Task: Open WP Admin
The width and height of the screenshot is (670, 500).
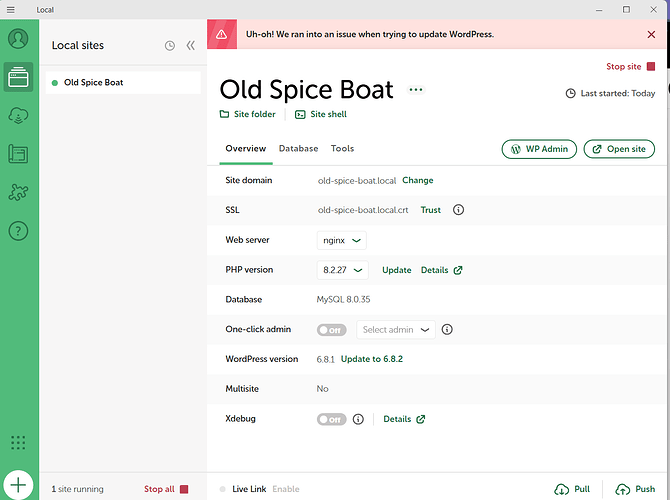Action: click(539, 149)
